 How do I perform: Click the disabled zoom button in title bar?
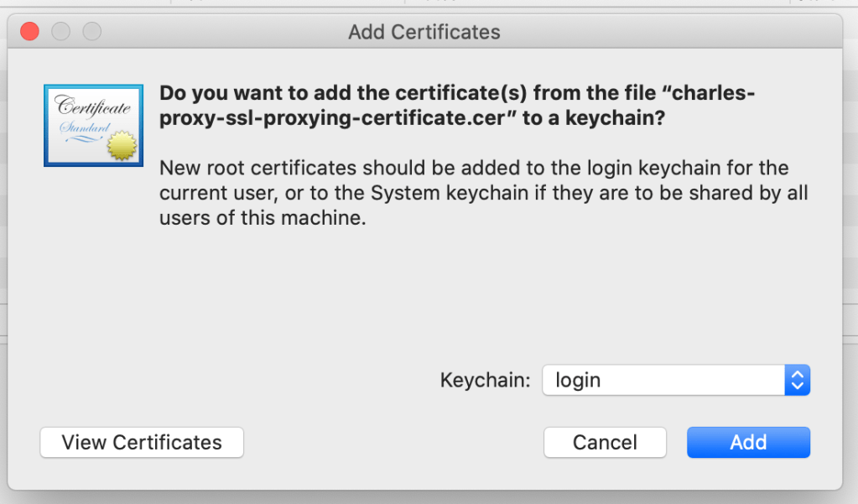[x=91, y=32]
